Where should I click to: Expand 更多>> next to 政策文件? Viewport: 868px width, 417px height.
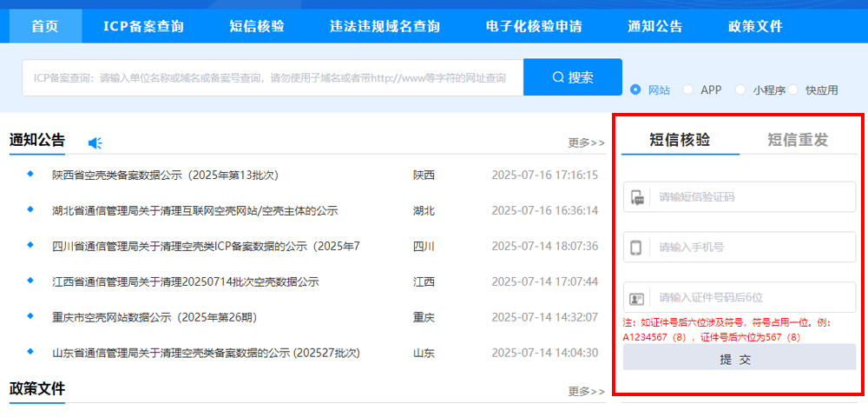[586, 392]
